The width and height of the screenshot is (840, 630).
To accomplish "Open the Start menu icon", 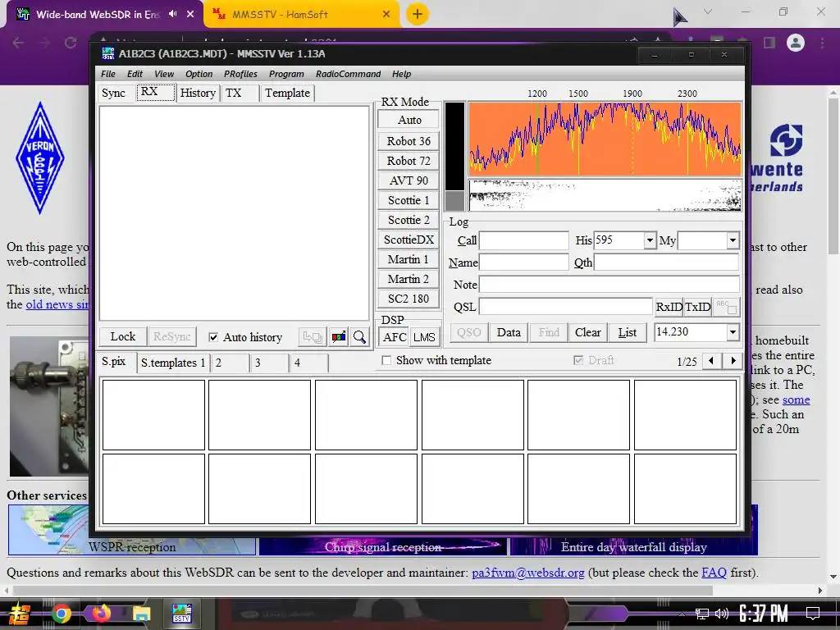I will [x=20, y=614].
